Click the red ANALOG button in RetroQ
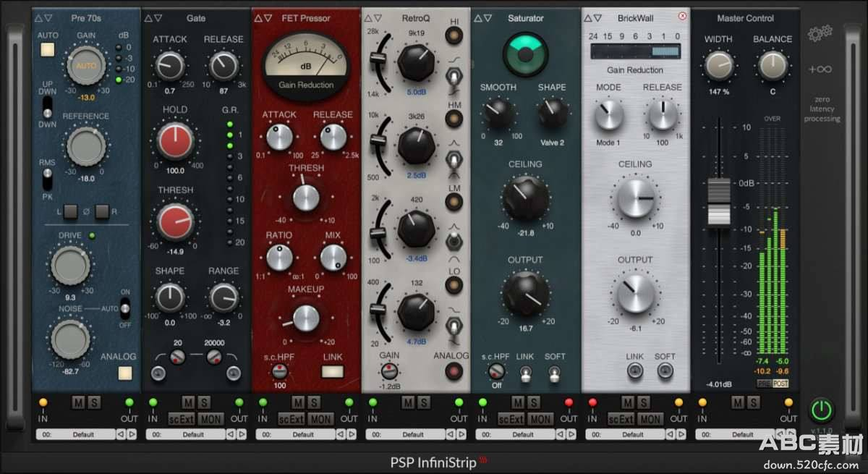This screenshot has height=474, width=868. 454,372
